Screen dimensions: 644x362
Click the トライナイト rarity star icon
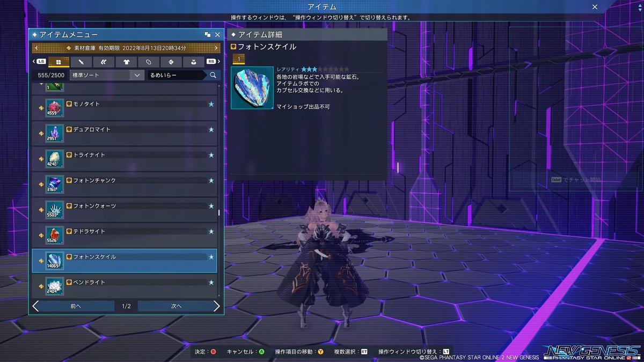point(211,155)
